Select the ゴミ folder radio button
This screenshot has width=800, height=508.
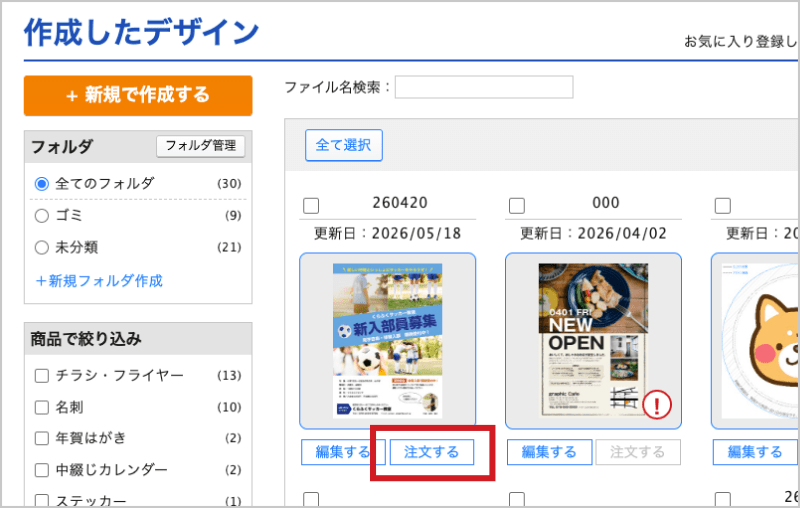pos(42,216)
